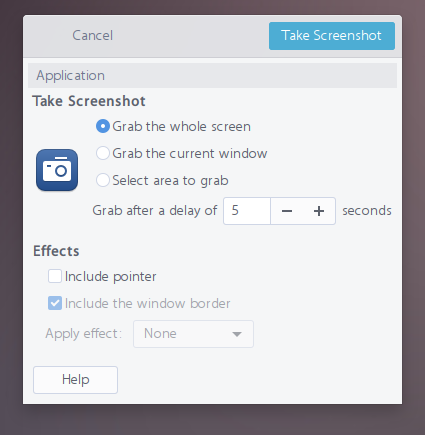Screen dimensions: 425x435
Task: Increase the delay with the plus icon
Action: pyautogui.click(x=319, y=211)
